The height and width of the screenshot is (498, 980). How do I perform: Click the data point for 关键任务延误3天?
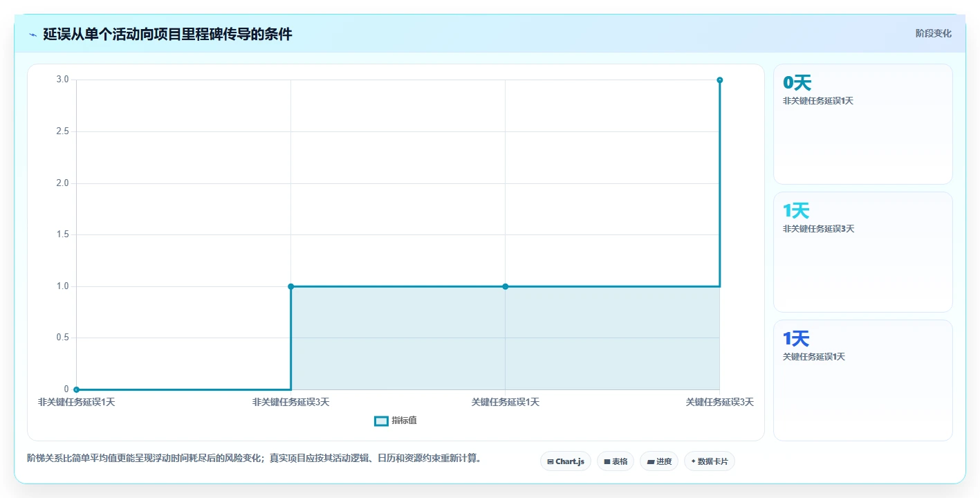[720, 80]
